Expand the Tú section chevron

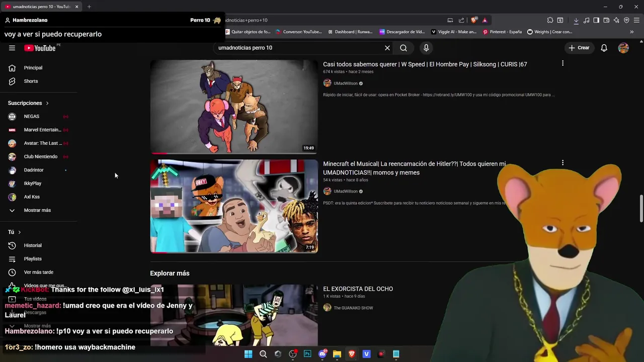(20, 232)
